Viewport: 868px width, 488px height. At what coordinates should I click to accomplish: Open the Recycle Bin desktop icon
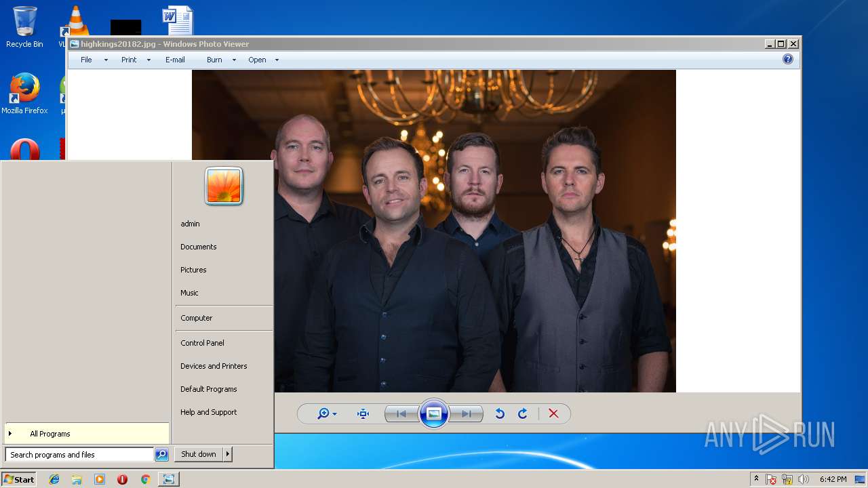(24, 27)
